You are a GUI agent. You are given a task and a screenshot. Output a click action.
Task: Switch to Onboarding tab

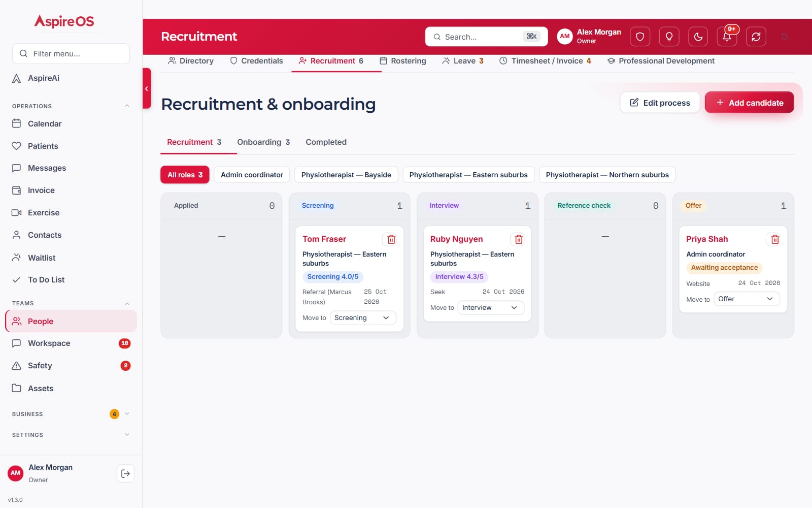tap(263, 142)
